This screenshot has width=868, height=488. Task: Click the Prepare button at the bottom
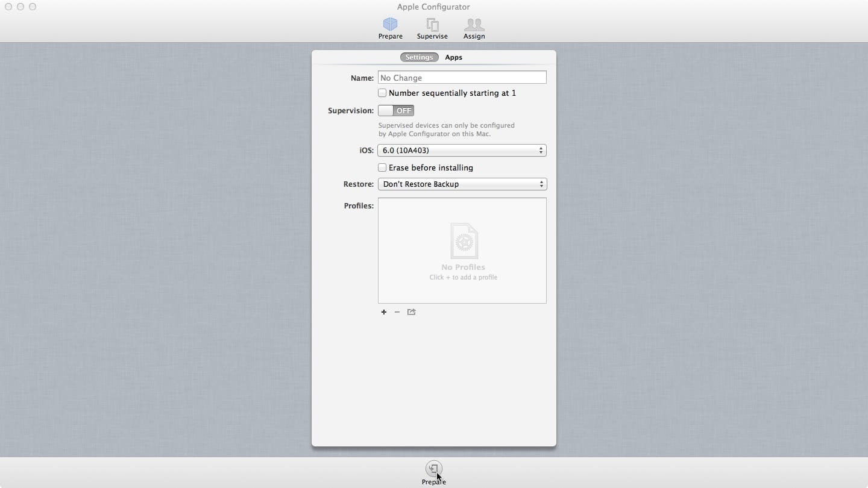pos(434,472)
